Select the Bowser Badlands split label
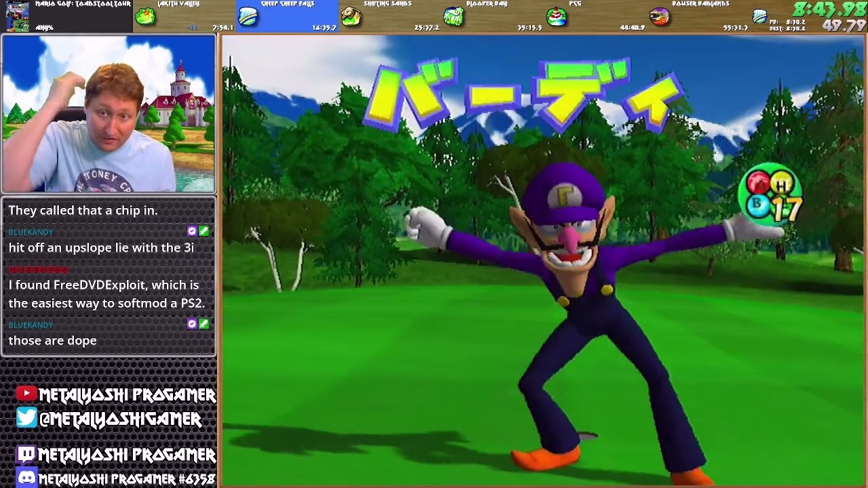 [701, 4]
